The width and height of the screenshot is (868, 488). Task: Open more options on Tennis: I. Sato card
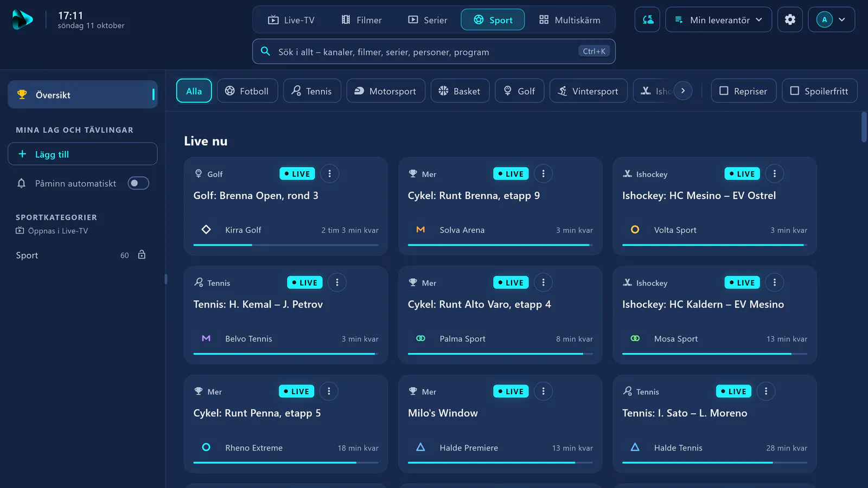tap(765, 391)
